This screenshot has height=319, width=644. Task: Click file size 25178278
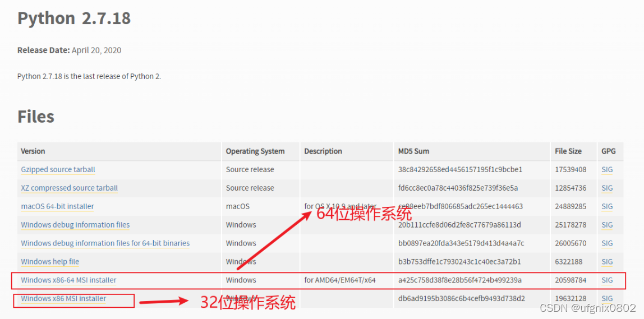tap(571, 225)
